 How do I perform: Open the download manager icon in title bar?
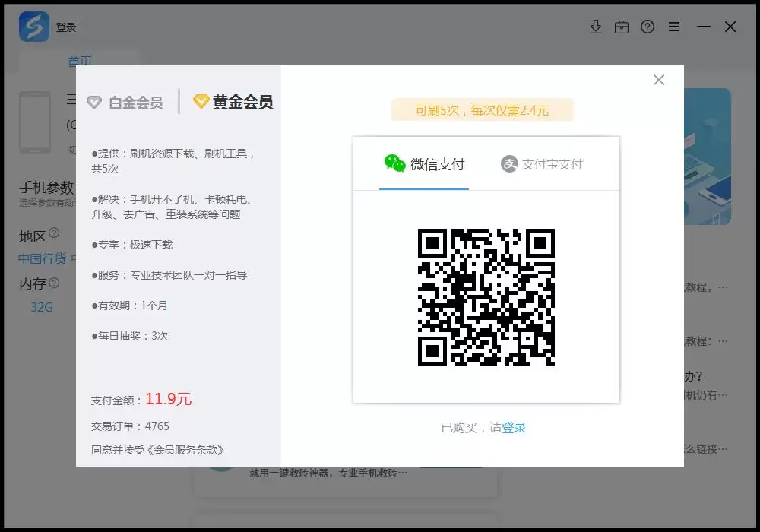pos(596,27)
